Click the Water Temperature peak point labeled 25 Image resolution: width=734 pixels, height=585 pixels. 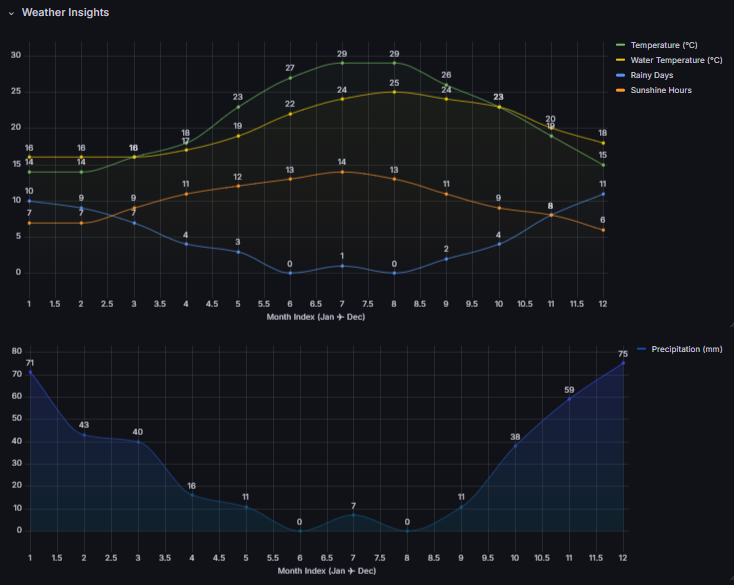click(x=394, y=92)
